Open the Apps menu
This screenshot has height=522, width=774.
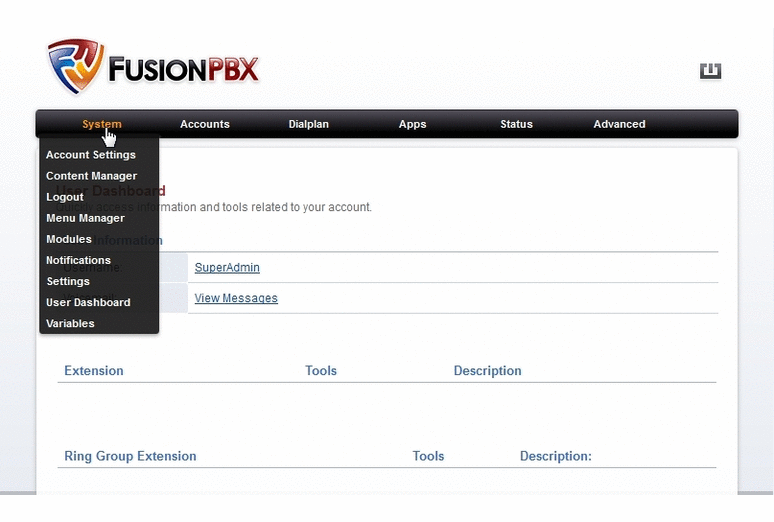413,124
